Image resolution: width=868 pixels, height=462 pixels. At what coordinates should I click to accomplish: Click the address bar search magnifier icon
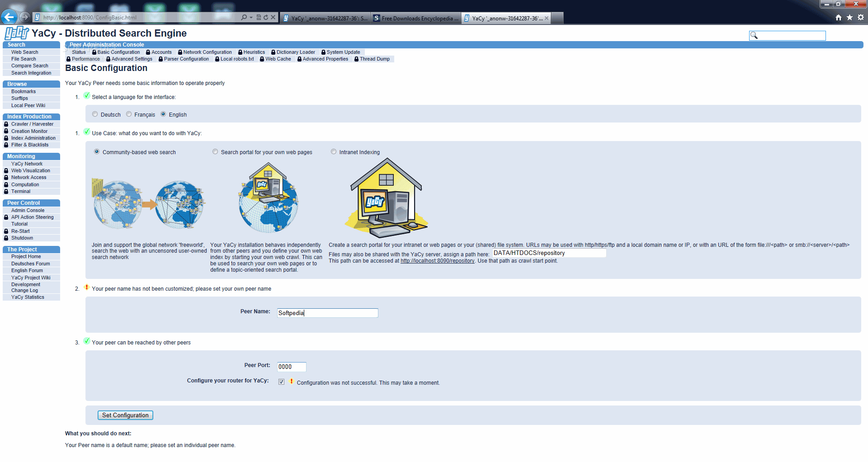(x=244, y=18)
